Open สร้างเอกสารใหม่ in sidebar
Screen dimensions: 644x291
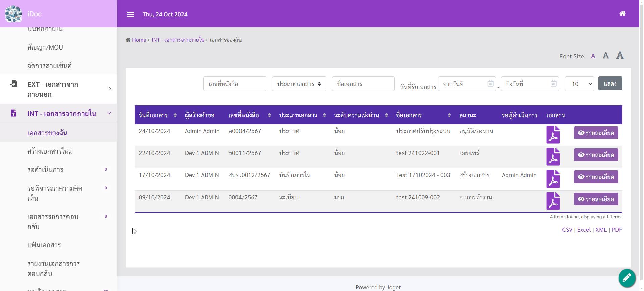pyautogui.click(x=59, y=151)
